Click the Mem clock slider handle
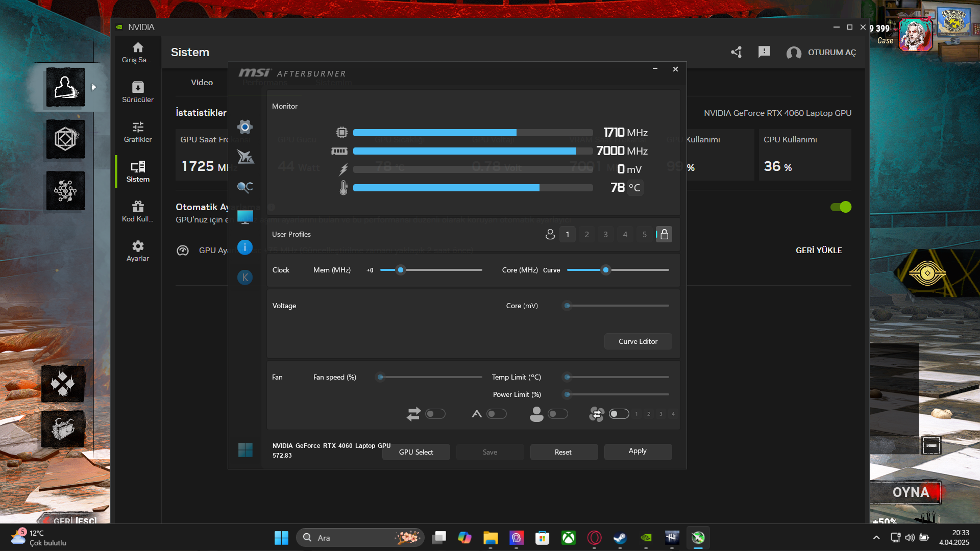Screen dimensions: 980x551 point(401,270)
